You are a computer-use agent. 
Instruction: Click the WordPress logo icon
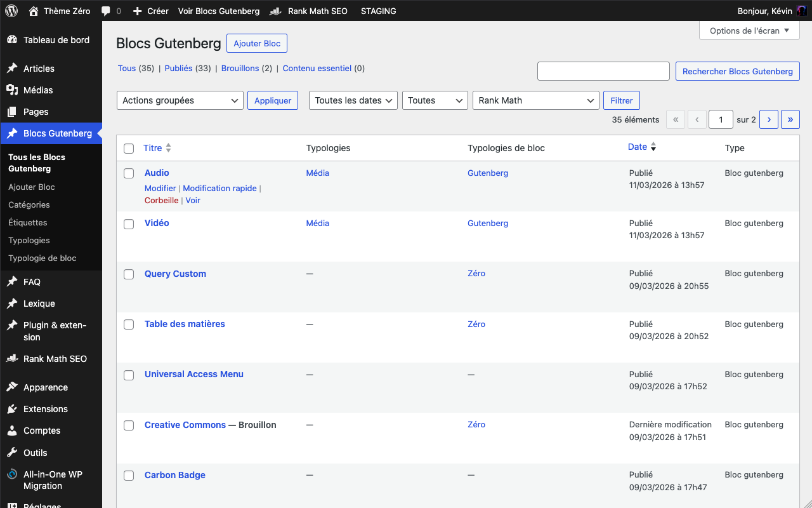click(x=11, y=11)
